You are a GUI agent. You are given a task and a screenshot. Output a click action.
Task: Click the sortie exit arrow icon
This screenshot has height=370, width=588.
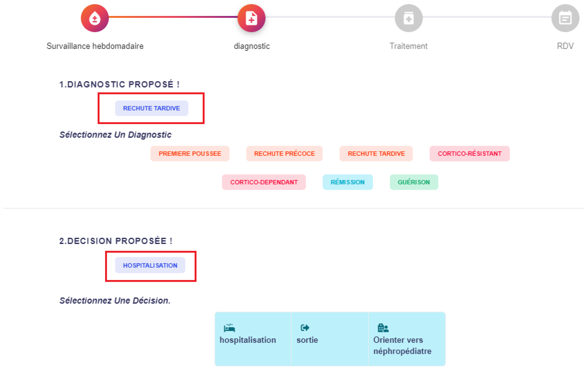[x=305, y=327]
